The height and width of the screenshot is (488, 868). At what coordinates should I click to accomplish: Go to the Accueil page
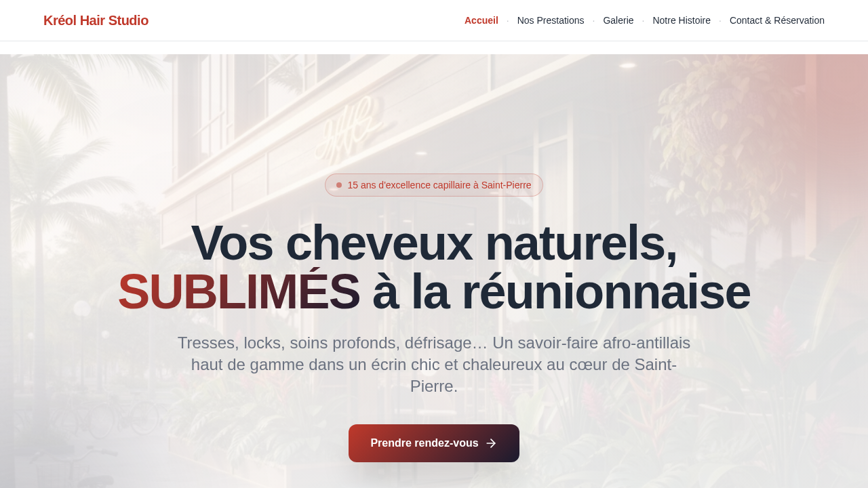pyautogui.click(x=481, y=20)
